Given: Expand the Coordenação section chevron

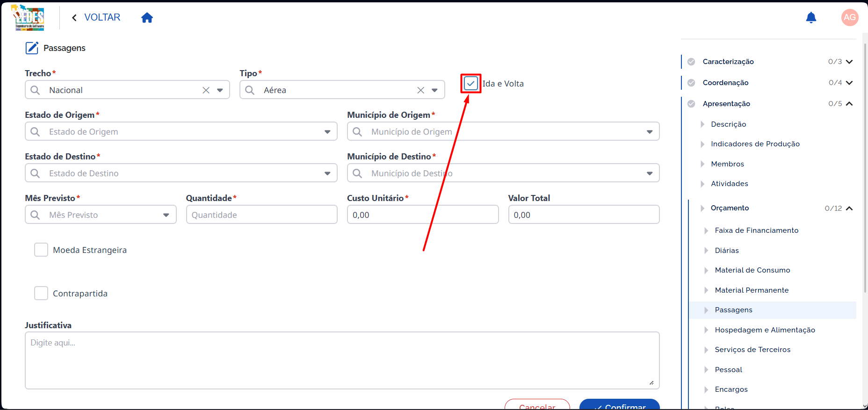Looking at the screenshot, I should 849,83.
